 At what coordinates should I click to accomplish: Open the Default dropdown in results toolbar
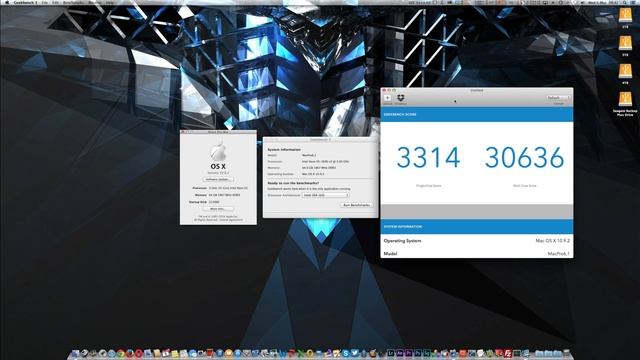coord(558,98)
